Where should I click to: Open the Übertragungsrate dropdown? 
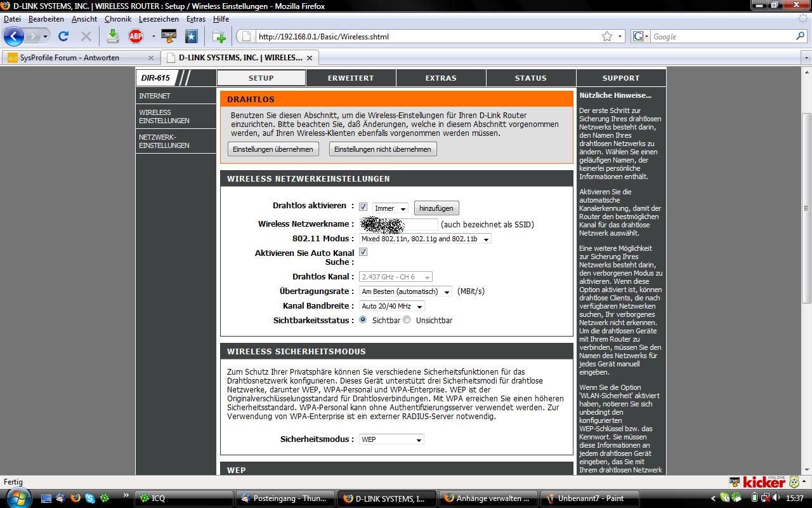pos(405,291)
